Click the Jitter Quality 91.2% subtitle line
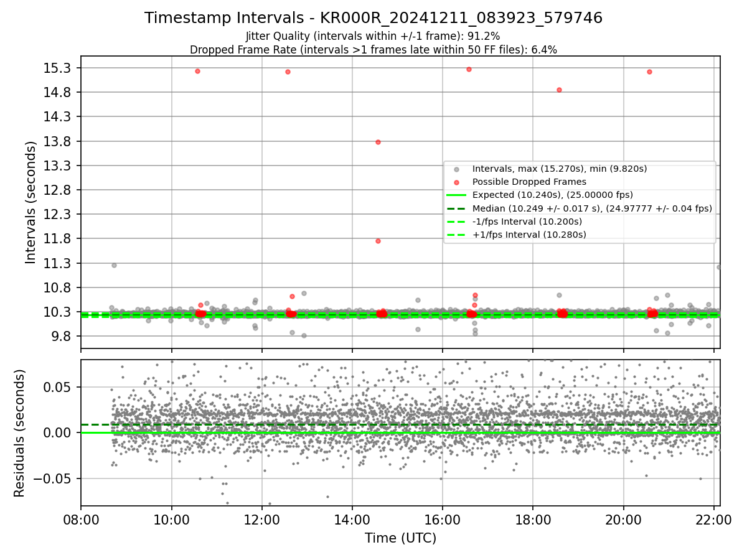Screen dimensions: 747x560 tap(373, 36)
